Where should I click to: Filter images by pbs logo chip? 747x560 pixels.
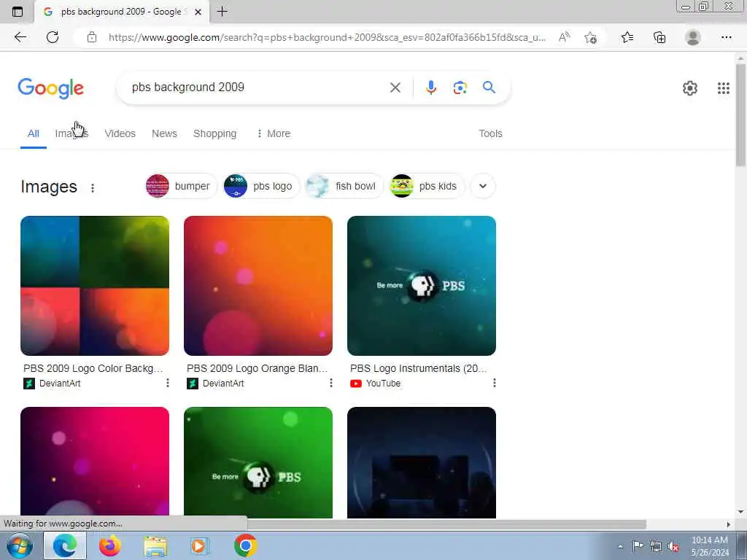(260, 186)
